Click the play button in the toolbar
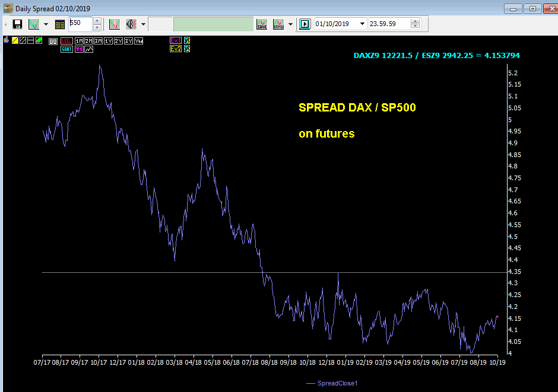This screenshot has height=392, width=558. pos(305,24)
